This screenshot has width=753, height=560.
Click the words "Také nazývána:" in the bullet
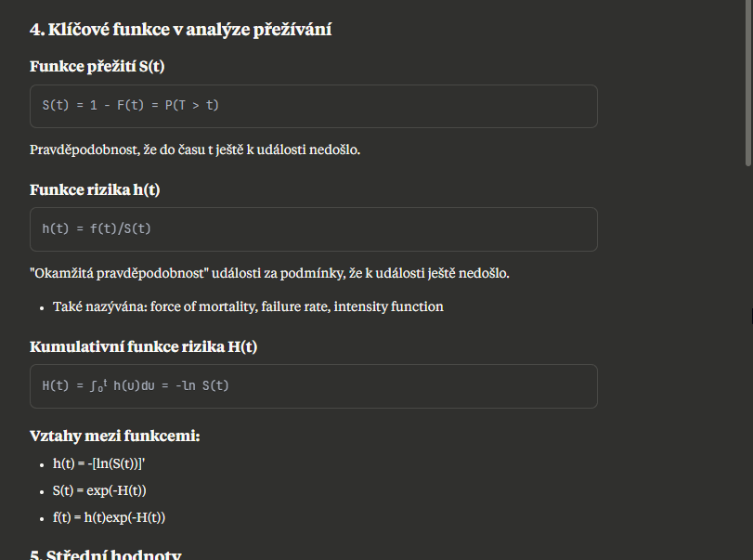click(x=100, y=306)
